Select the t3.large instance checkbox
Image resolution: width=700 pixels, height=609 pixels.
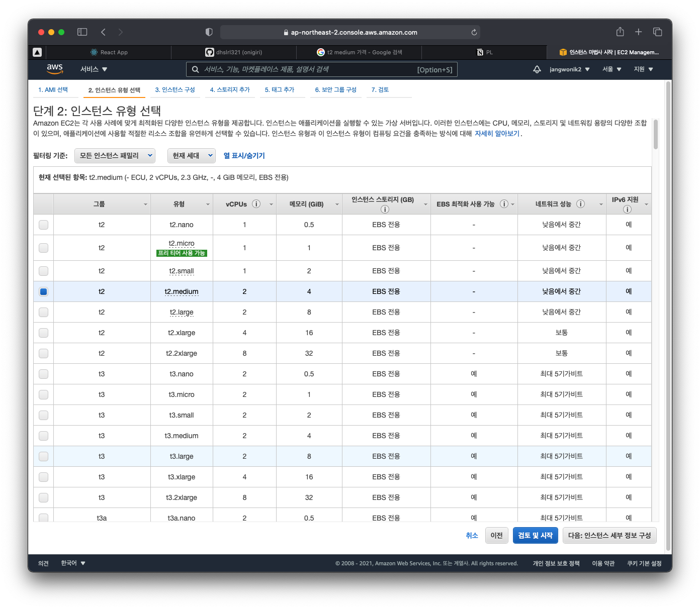pos(44,456)
